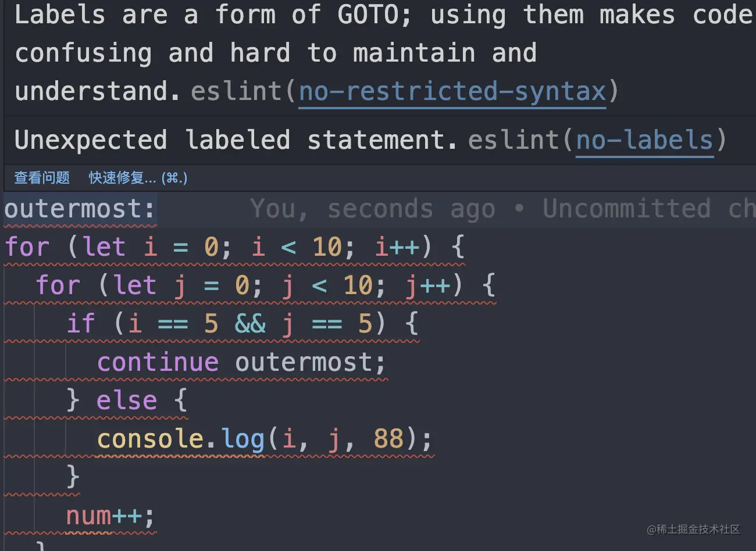Click the continue keyword

[x=158, y=363]
